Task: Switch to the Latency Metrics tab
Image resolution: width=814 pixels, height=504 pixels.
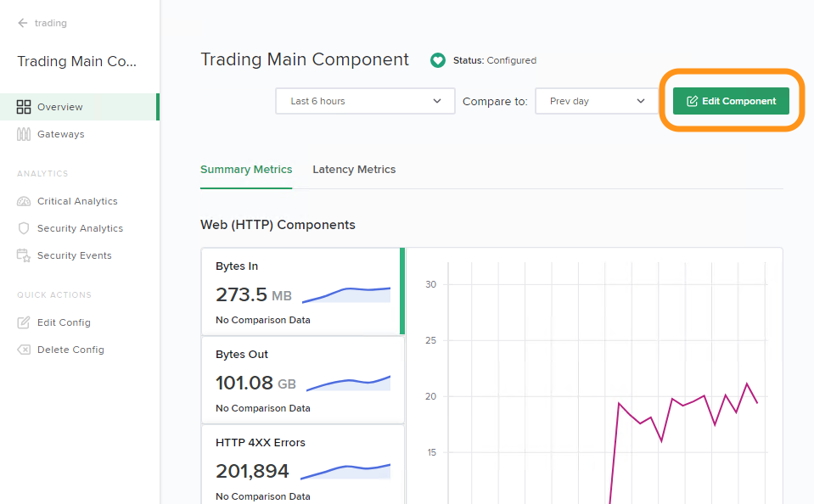Action: coord(354,170)
